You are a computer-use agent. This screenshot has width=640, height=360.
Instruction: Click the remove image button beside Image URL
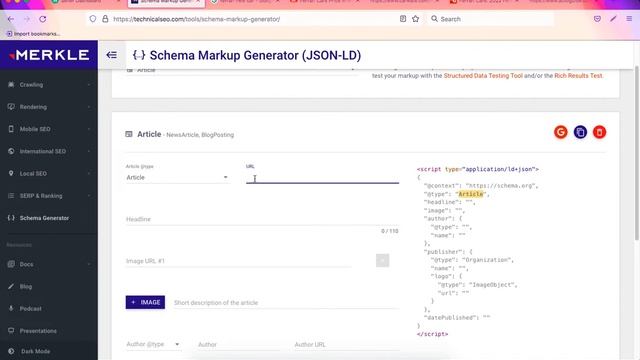click(382, 260)
